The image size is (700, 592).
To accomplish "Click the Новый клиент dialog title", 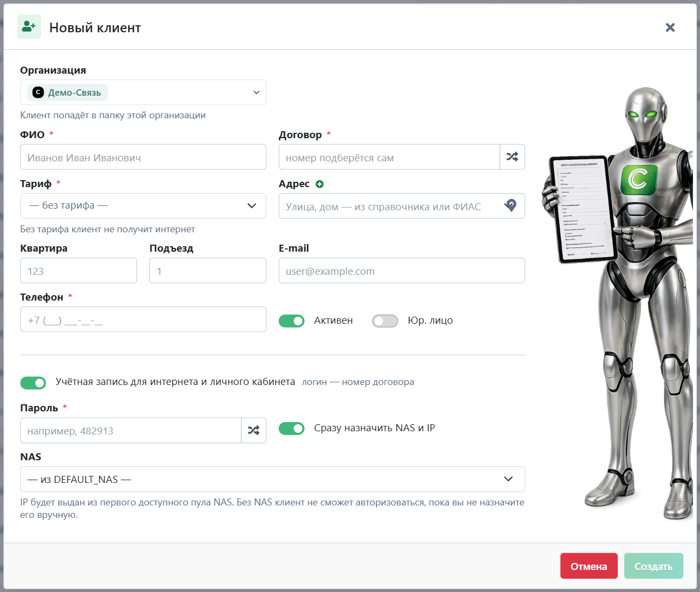I will pos(95,27).
